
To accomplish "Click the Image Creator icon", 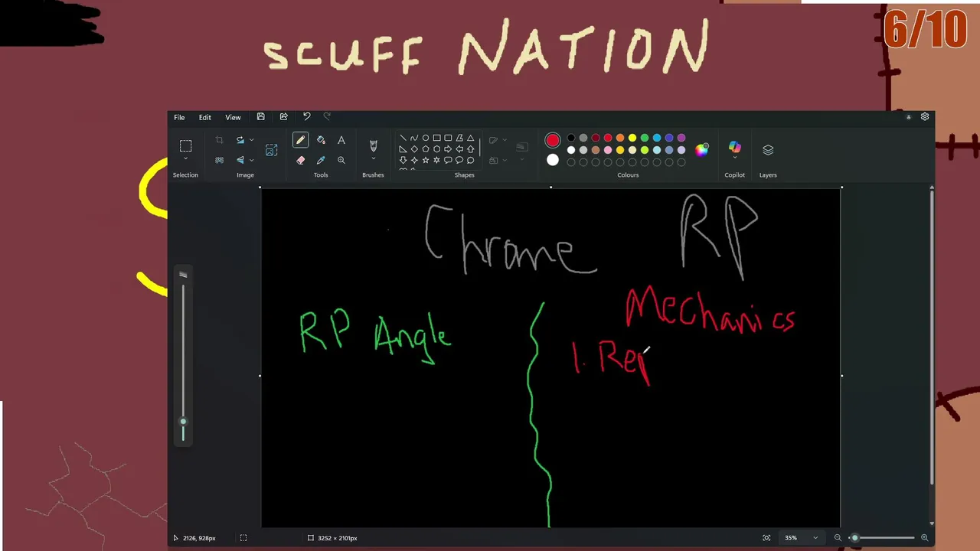I will tap(271, 150).
